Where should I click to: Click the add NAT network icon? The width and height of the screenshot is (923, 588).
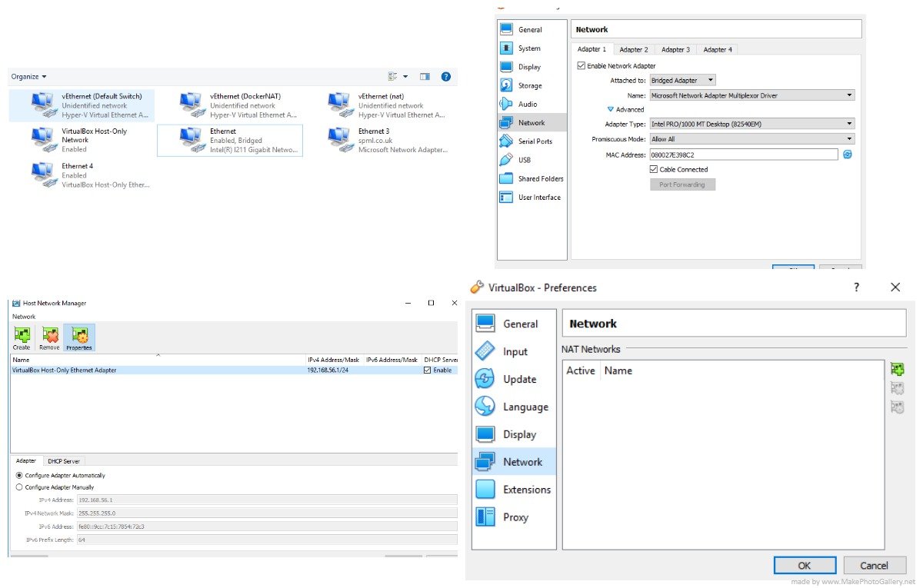click(896, 370)
